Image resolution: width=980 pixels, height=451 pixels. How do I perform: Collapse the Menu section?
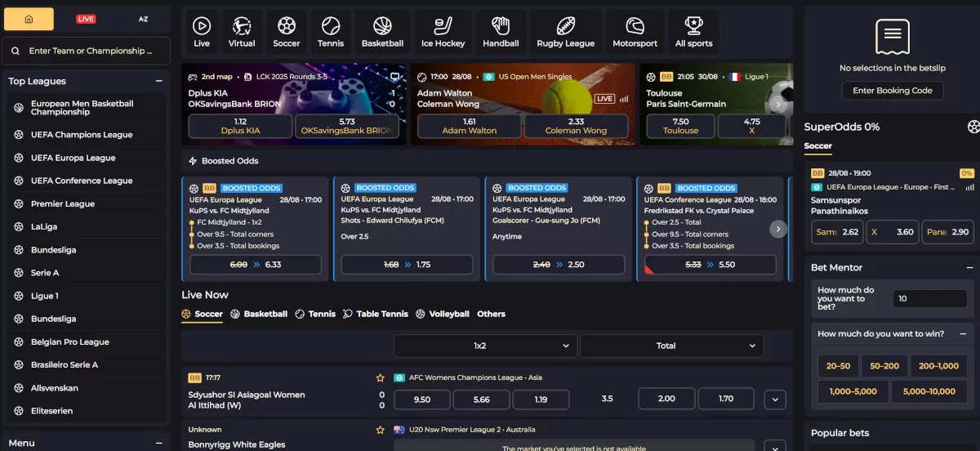tap(159, 443)
